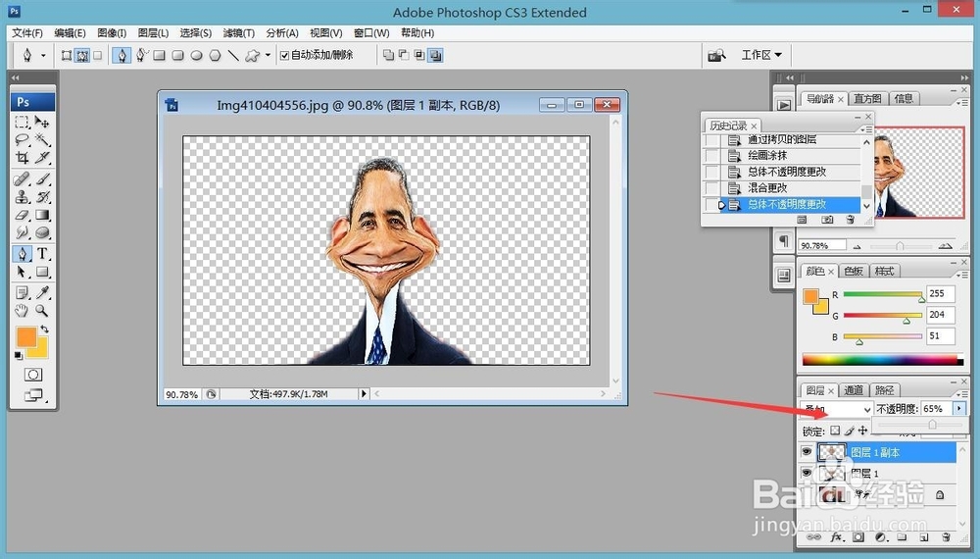Switch to 直方图 tab

[867, 98]
